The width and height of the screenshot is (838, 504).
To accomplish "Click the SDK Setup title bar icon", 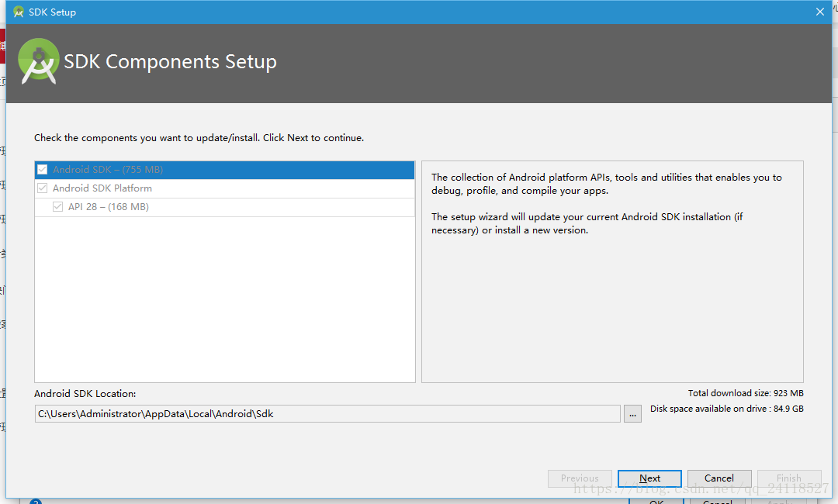I will coord(19,12).
